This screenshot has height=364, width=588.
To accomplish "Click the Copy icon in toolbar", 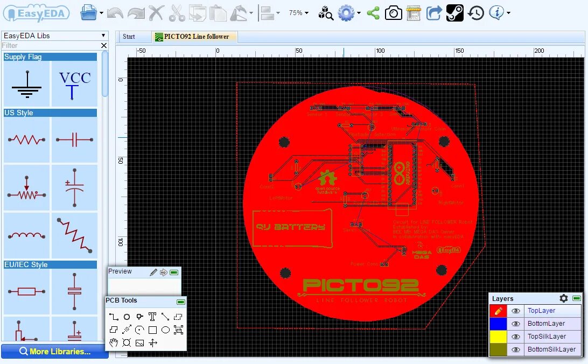I will click(x=197, y=13).
